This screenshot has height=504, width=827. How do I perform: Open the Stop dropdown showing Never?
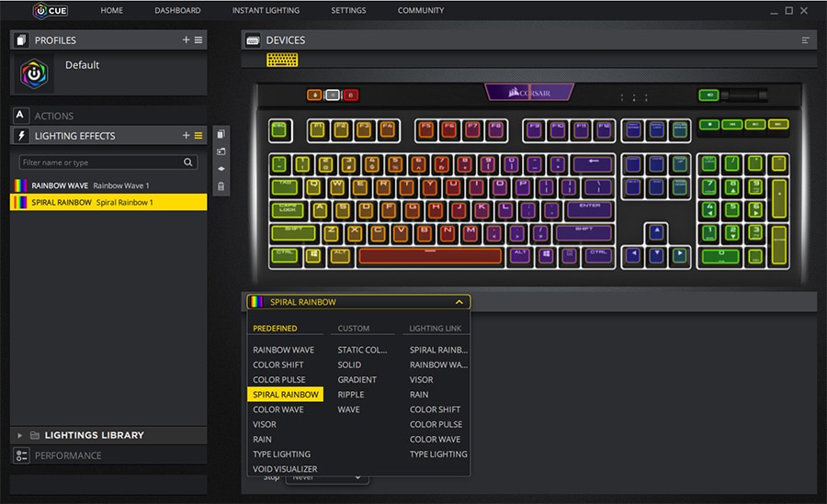[x=326, y=478]
